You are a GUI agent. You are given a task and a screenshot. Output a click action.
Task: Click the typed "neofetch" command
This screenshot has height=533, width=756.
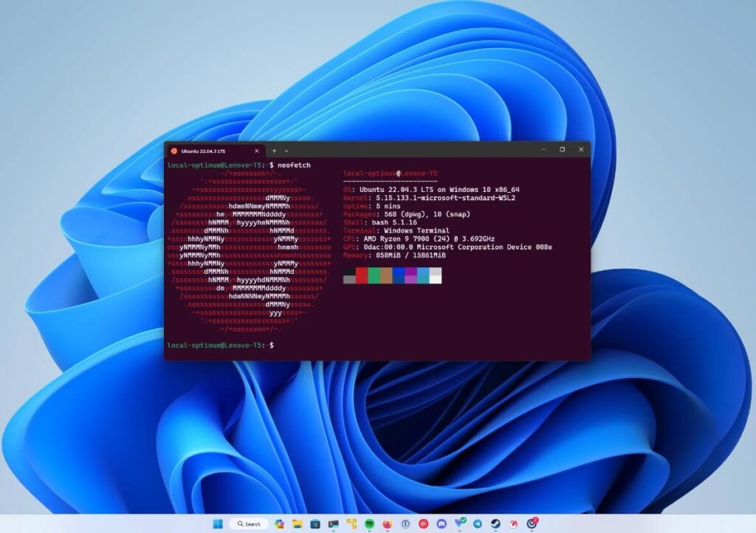(294, 165)
